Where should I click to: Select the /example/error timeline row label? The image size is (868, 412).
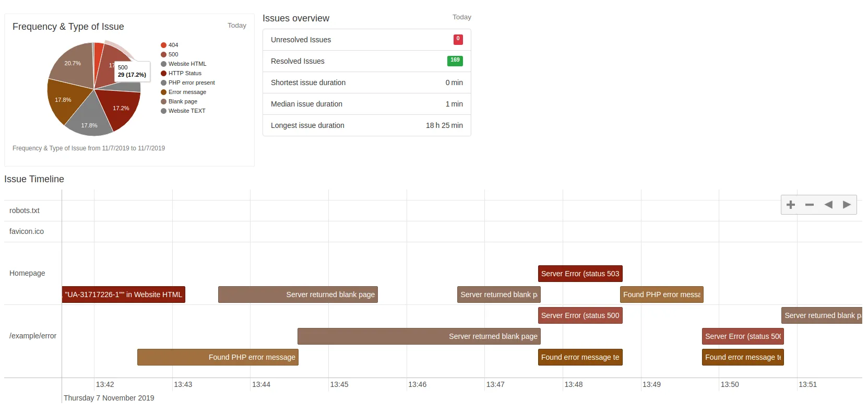(32, 336)
